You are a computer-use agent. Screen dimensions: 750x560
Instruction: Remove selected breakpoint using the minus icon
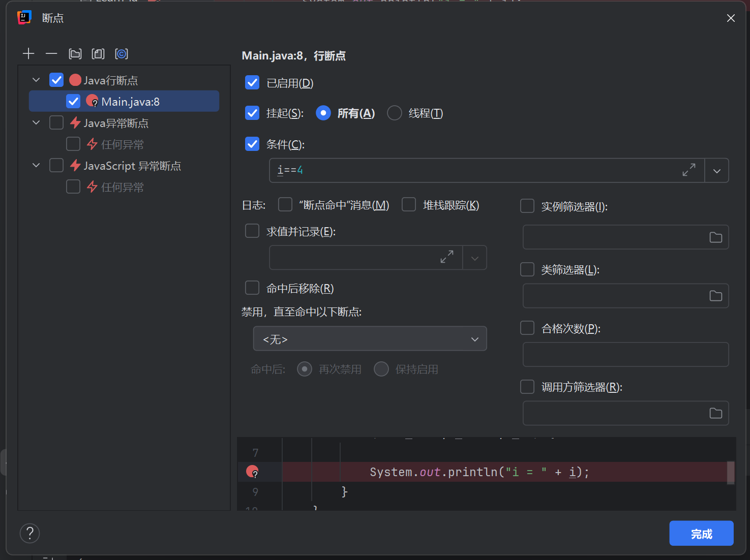(x=51, y=53)
